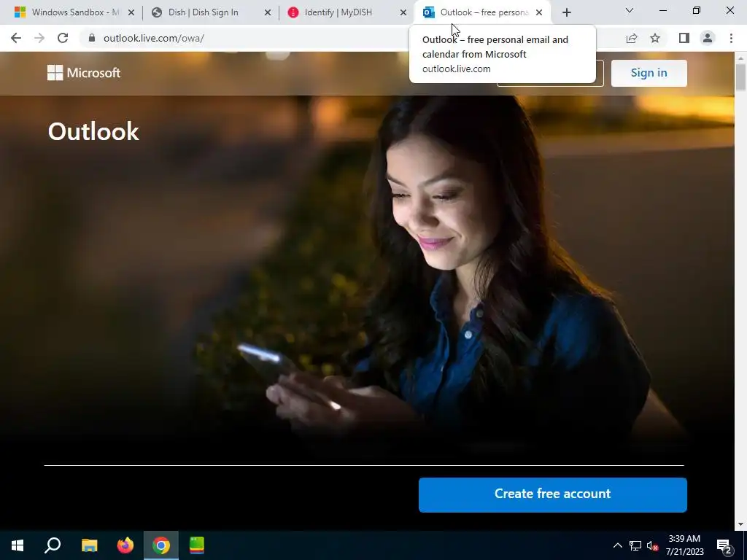Open the notification center icon
Viewport: 747px width, 560px height.
click(x=724, y=545)
